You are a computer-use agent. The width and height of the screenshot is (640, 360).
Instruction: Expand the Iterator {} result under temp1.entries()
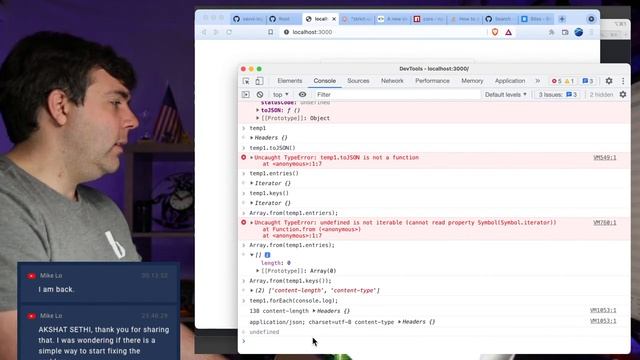point(251,183)
